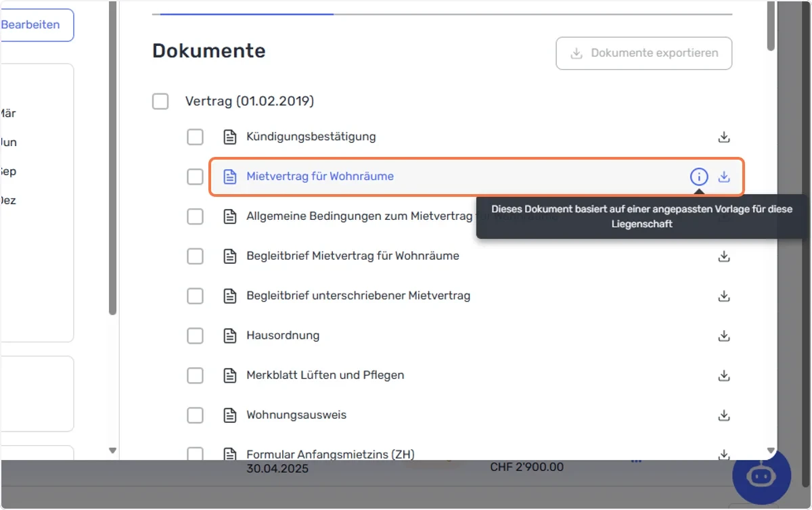Check the Hausordnung checkbox
The height and width of the screenshot is (510, 812).
click(195, 335)
